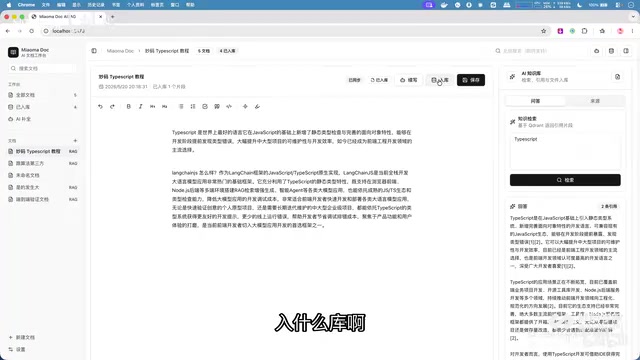Insert a code block
The image size is (640, 360).
pyautogui.click(x=229, y=107)
